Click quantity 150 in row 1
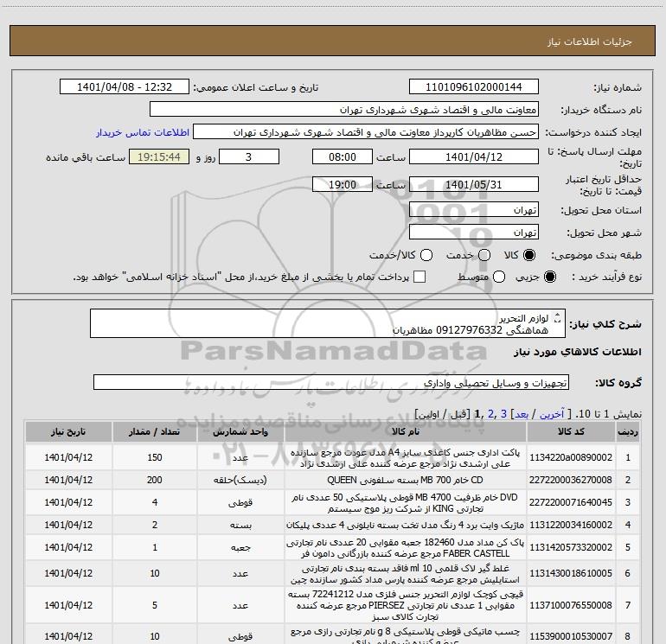Image resolution: width=666 pixels, height=644 pixels. (x=155, y=457)
